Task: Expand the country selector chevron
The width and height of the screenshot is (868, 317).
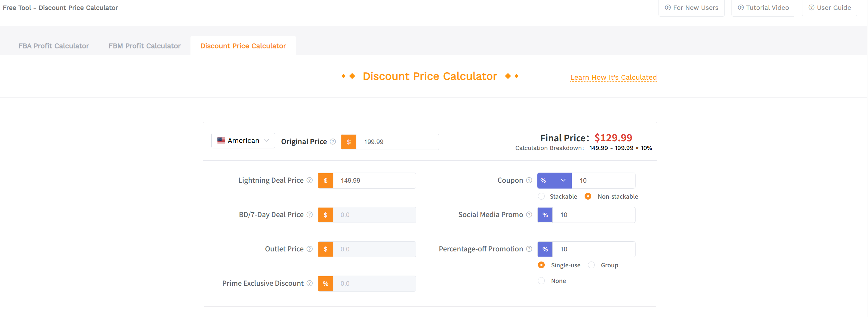Action: [x=267, y=140]
